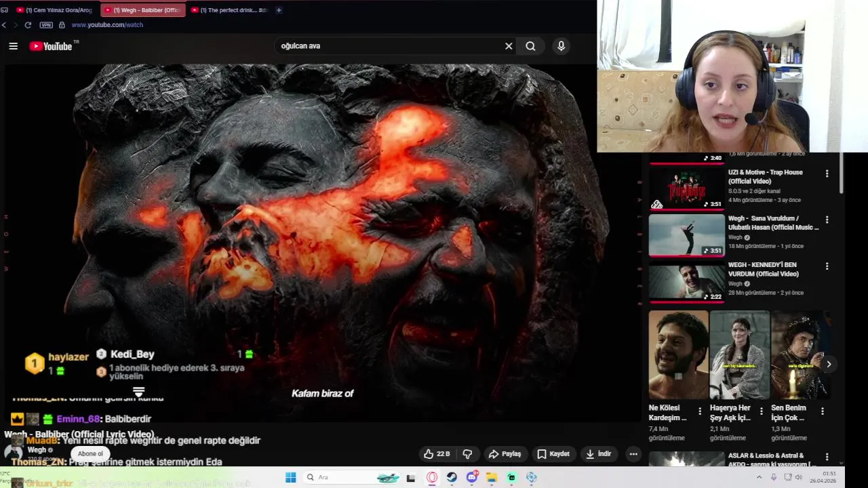
Task: Open 'Wegh - Sana Vuruldum' video title
Action: tap(773, 223)
